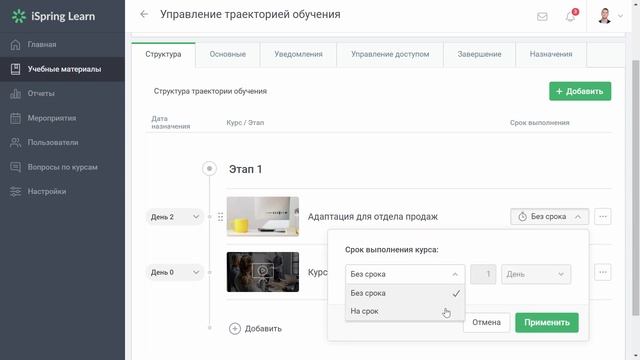Click the Дата назначения column header
This screenshot has height=360, width=640.
171,122
